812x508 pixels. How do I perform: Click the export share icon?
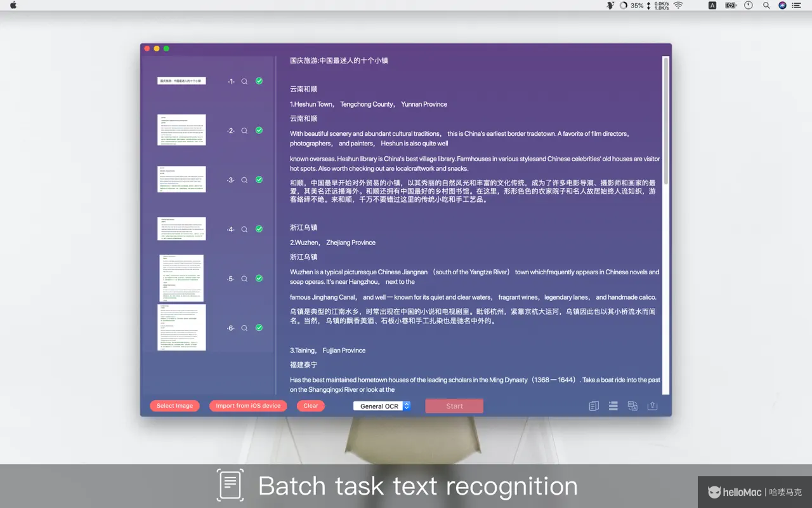[x=652, y=406]
